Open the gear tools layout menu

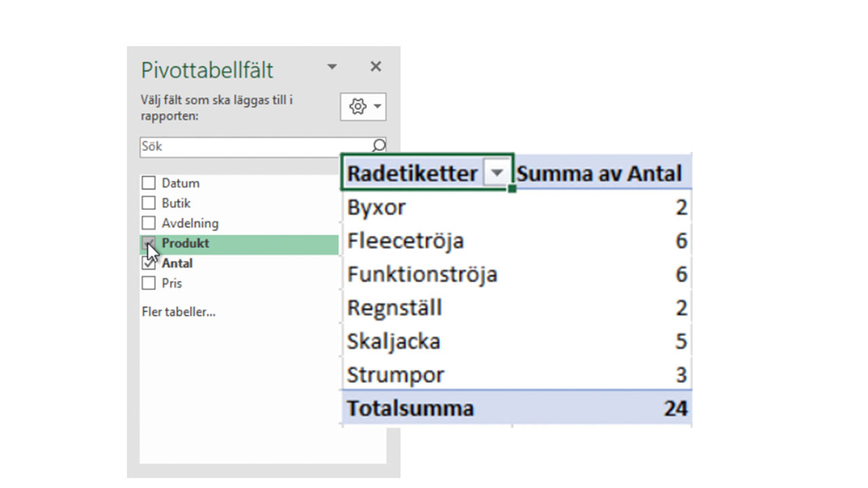(x=363, y=107)
